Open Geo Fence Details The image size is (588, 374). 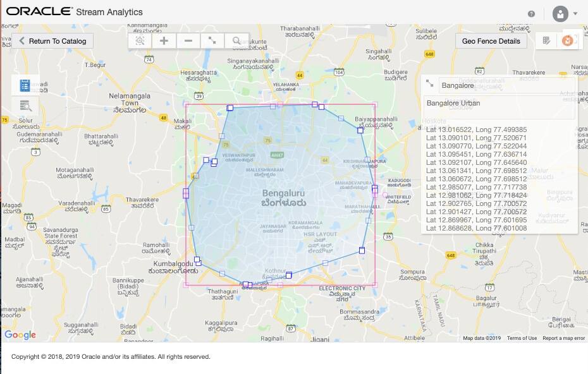click(491, 40)
